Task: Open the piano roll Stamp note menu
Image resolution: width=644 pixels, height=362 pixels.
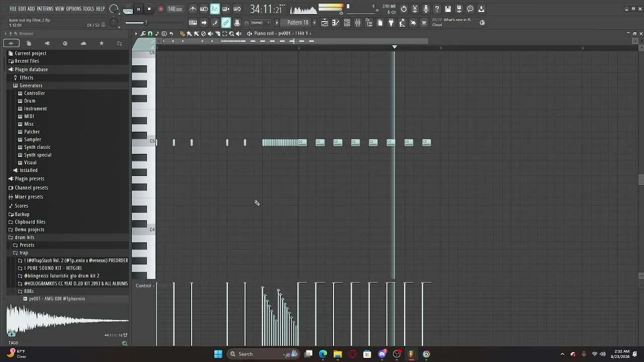Action: pos(157,33)
